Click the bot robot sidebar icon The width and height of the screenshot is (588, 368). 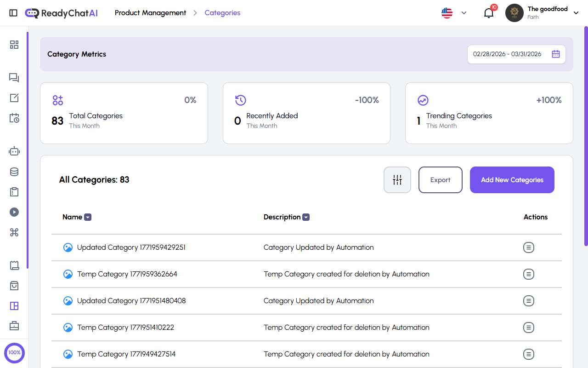[x=14, y=151]
